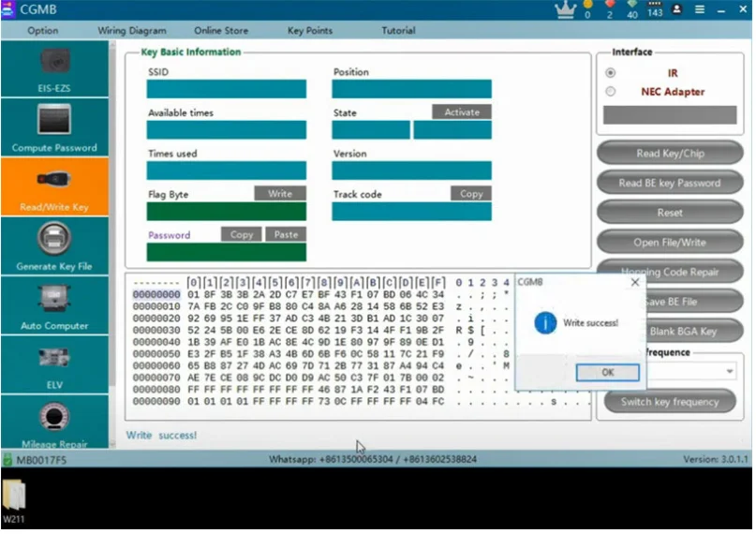Viewport: 756px width, 534px height.
Task: Click the green device connection status icon
Action: click(x=7, y=459)
